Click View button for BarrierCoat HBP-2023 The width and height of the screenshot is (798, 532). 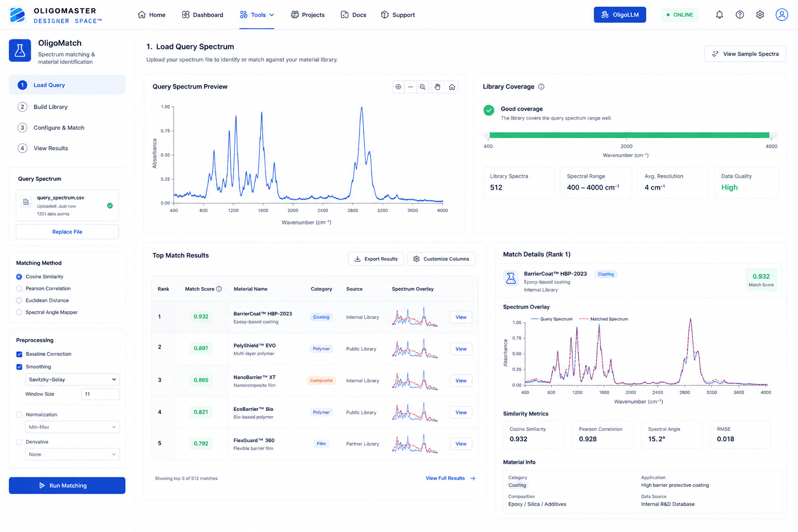pos(461,317)
